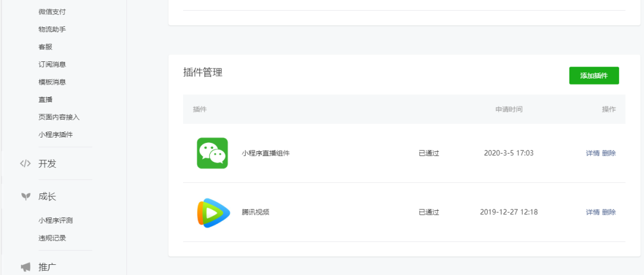644x275 pixels.
Task: Go to 客服 sidebar item
Action: click(x=45, y=47)
